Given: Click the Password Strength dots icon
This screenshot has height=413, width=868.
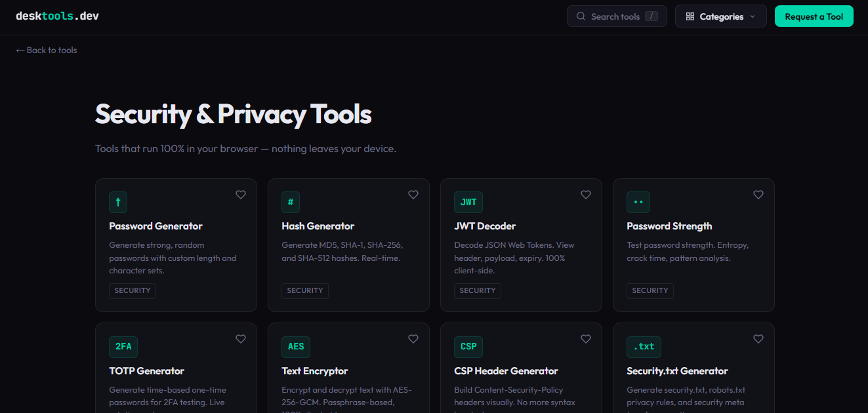Looking at the screenshot, I should [x=638, y=202].
